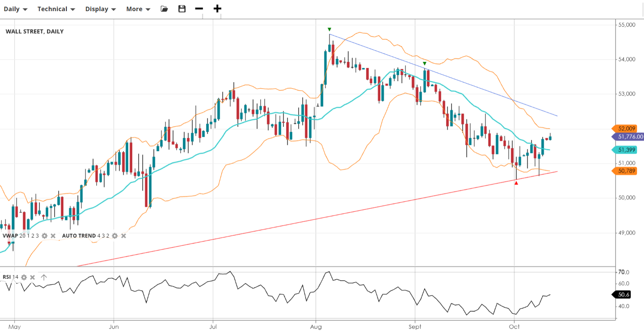Click the Jun label on the time axis

[113, 327]
